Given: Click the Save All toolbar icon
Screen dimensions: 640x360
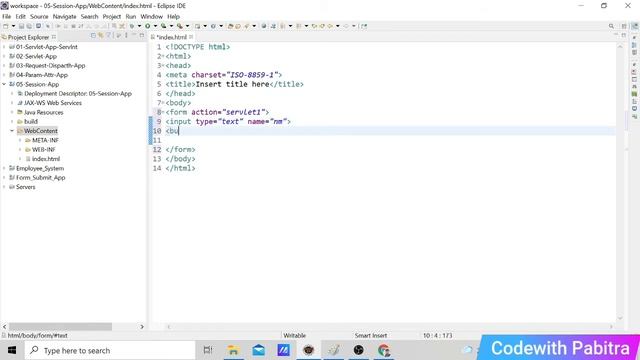Looking at the screenshot, I should pos(29,26).
